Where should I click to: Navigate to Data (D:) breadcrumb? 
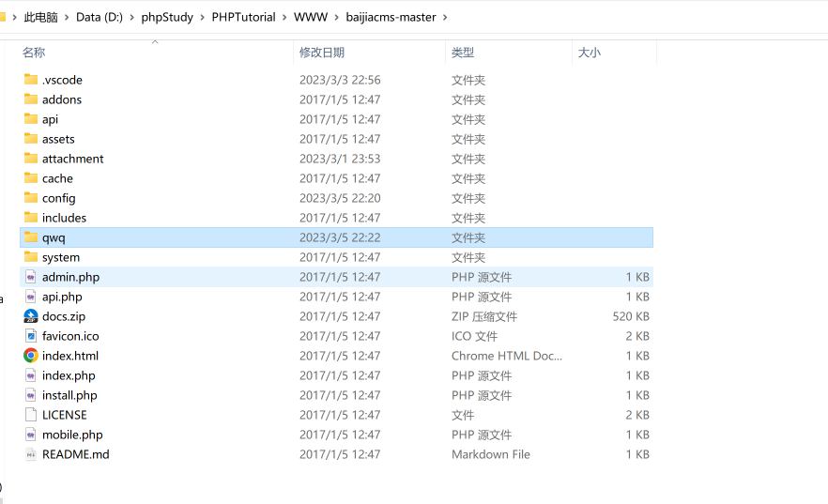click(x=100, y=17)
